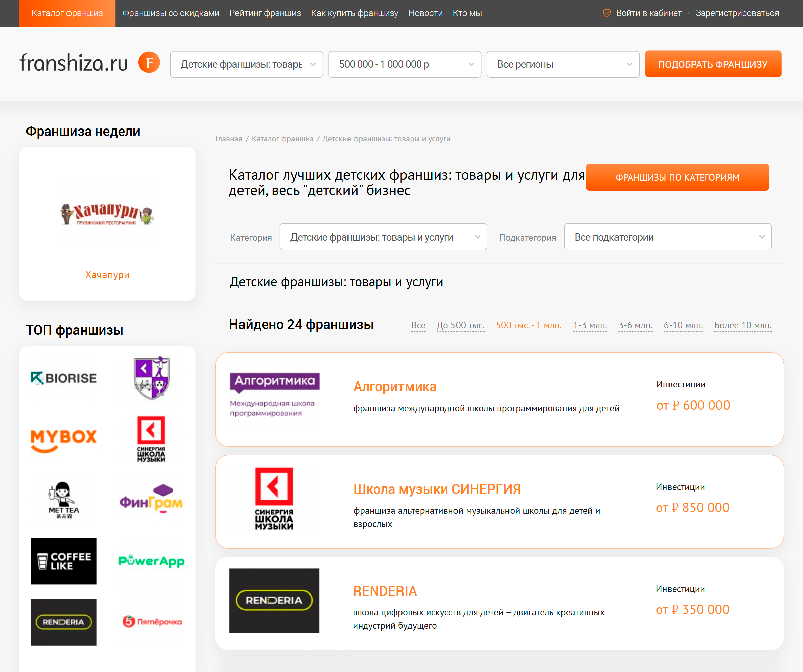Image resolution: width=803 pixels, height=672 pixels.
Task: Open the Пятёрочка logo
Action: click(152, 622)
